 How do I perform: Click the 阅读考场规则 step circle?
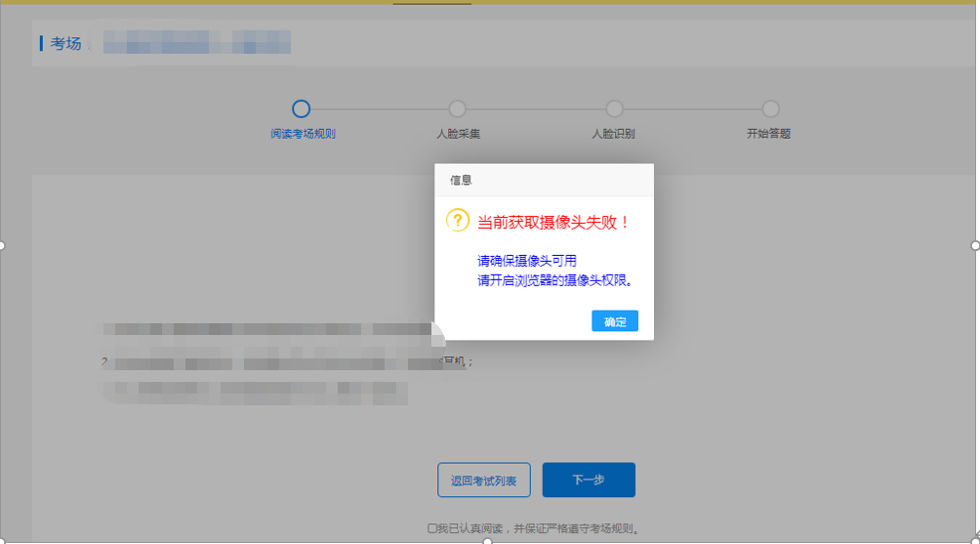(x=302, y=109)
